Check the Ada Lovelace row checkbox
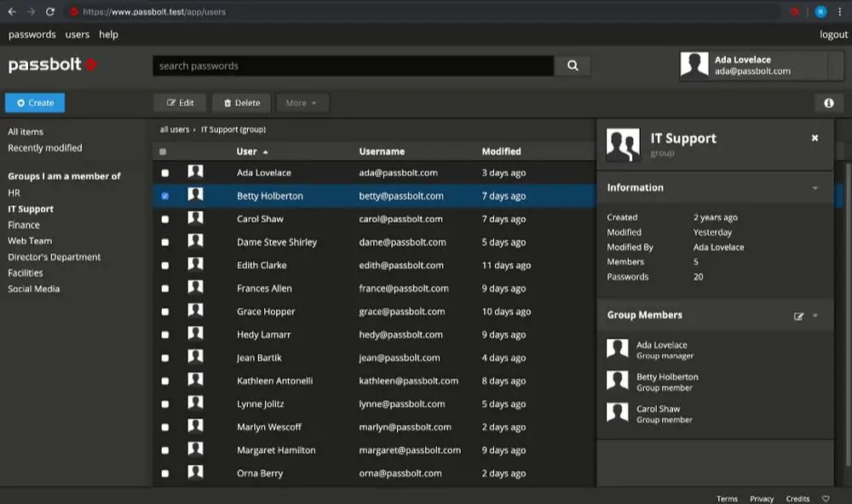Viewport: 852px width, 504px height. click(x=165, y=173)
